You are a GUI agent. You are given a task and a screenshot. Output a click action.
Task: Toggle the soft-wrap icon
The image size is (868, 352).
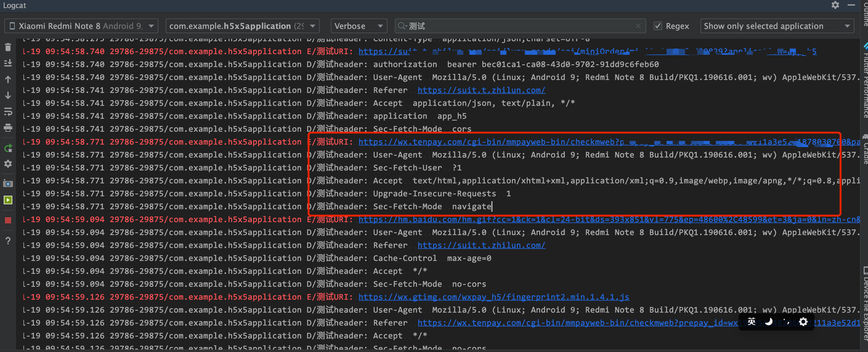click(8, 112)
